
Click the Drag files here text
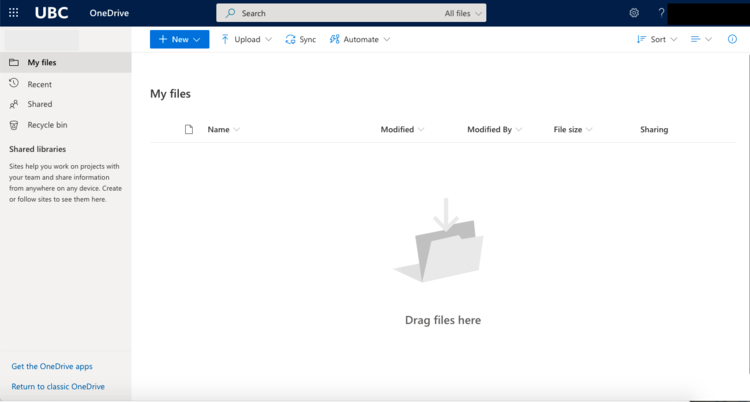[x=443, y=320]
